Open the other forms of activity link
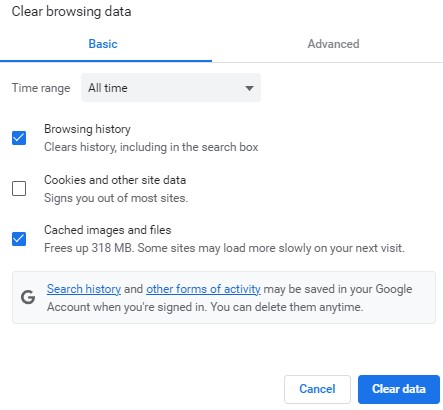Viewport: 443px width, 410px height. (203, 289)
